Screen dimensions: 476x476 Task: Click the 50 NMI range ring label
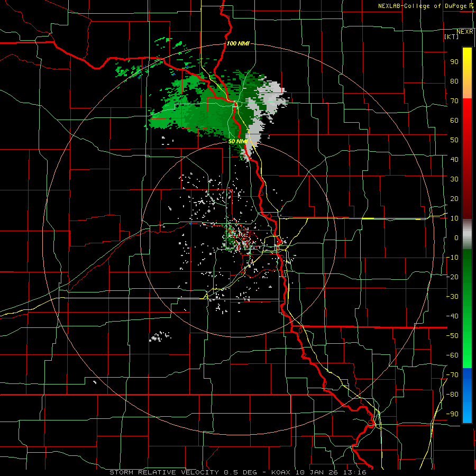click(x=238, y=141)
